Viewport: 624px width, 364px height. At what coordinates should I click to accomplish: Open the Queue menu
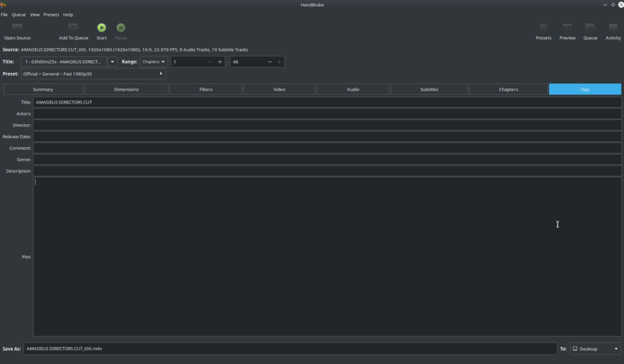click(x=19, y=15)
